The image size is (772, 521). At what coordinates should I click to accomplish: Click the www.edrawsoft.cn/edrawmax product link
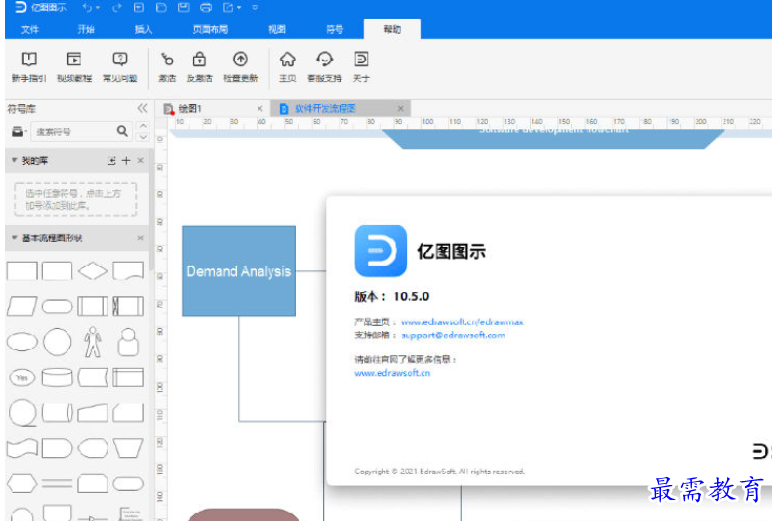tap(462, 322)
